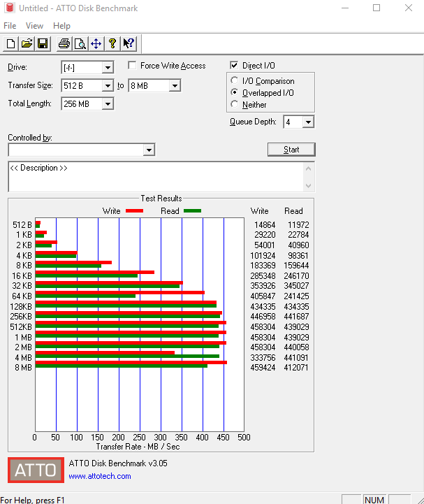Activate the context help arrow icon
This screenshot has width=424, height=504.
[x=129, y=43]
